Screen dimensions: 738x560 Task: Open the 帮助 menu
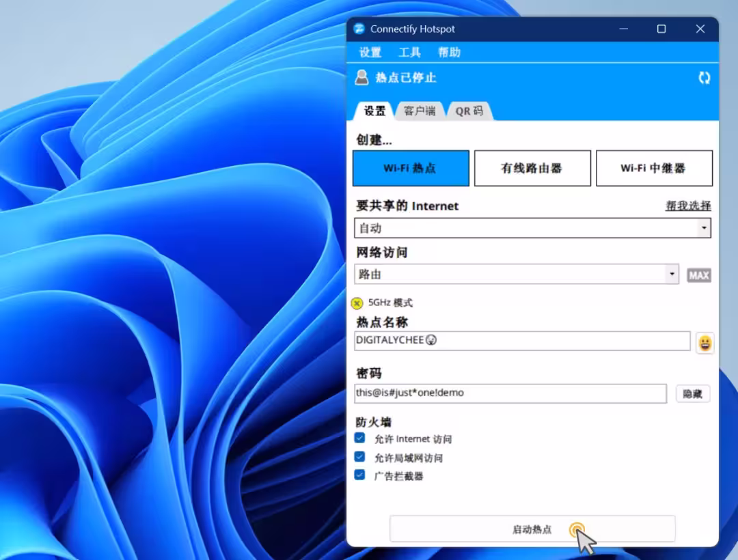[449, 52]
